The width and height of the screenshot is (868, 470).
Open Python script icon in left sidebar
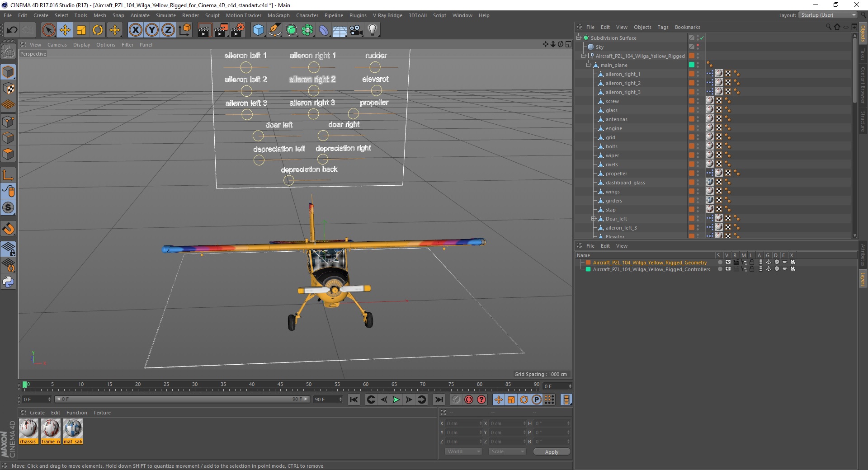pyautogui.click(x=8, y=282)
